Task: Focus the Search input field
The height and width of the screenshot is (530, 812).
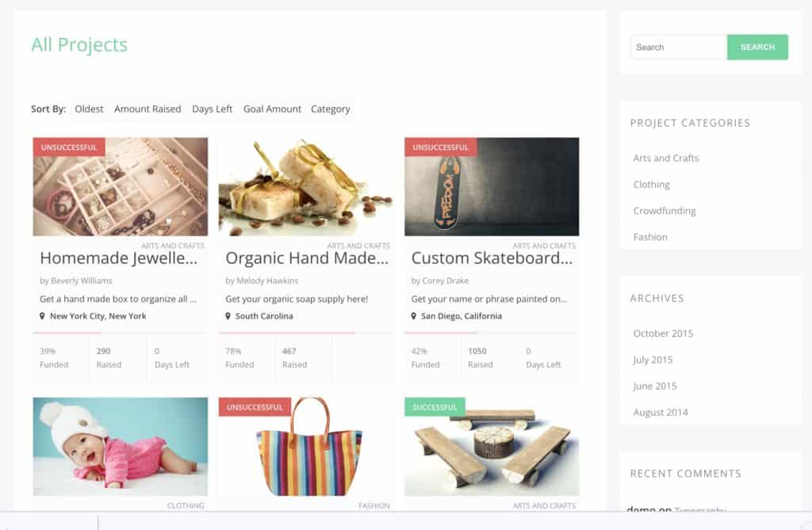Action: click(x=679, y=47)
